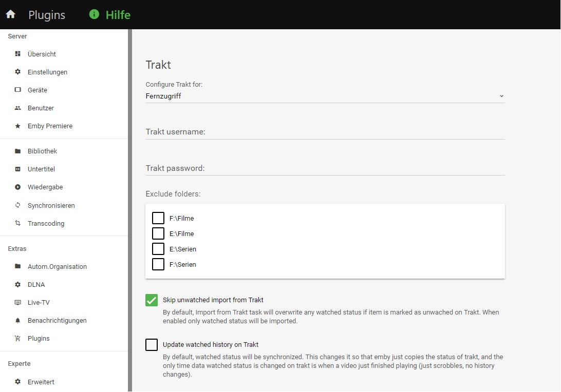Click the Geräte device icon
This screenshot has height=392, width=561.
17,90
